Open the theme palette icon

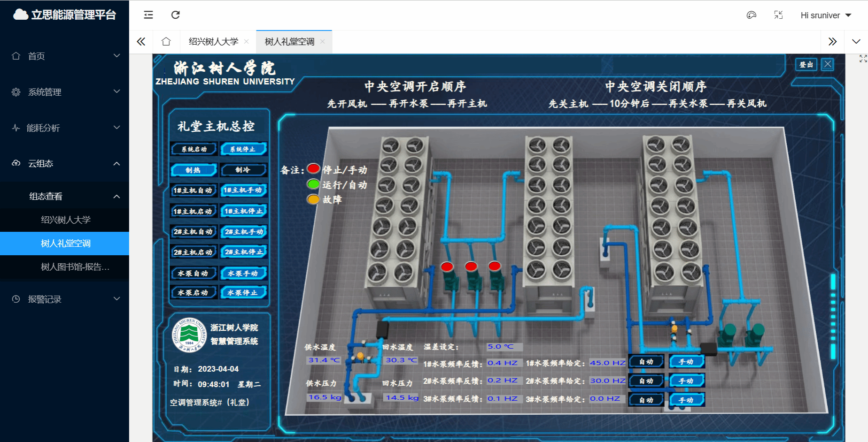click(x=752, y=15)
